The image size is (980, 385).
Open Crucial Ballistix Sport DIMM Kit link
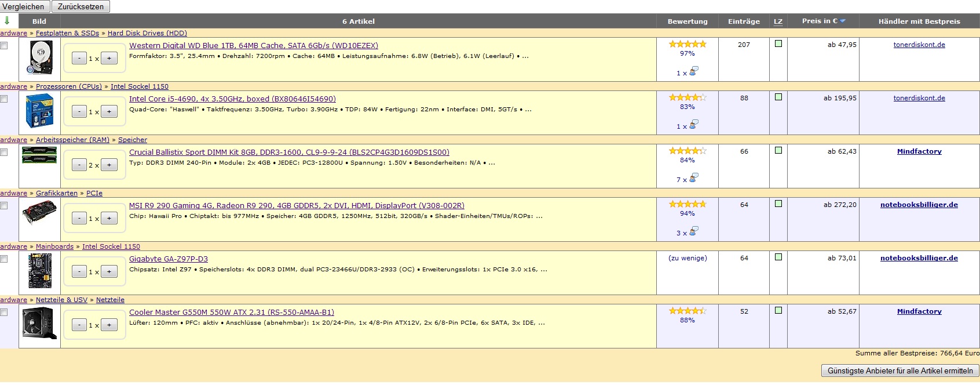click(289, 152)
